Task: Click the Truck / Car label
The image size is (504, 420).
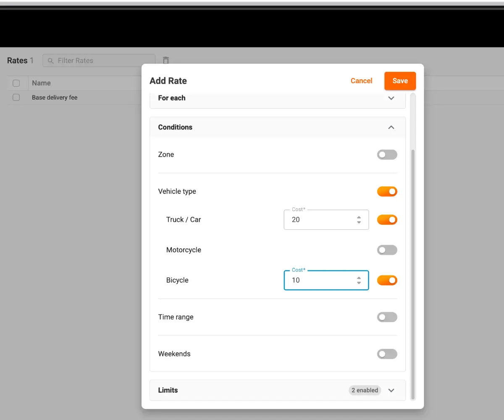Action: point(184,220)
